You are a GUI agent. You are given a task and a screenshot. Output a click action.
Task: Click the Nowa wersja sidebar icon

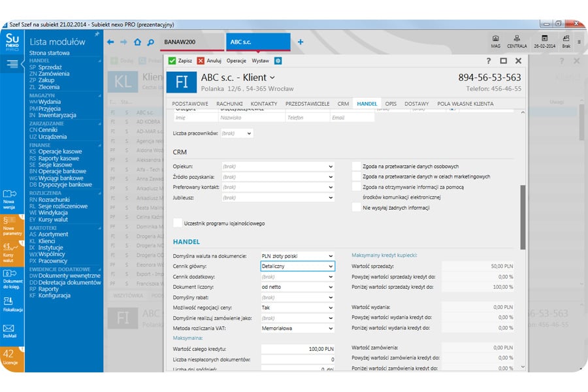9,196
